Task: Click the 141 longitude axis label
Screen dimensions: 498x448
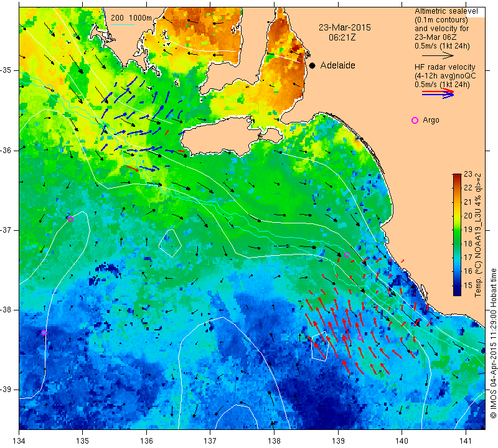Action: 466,441
